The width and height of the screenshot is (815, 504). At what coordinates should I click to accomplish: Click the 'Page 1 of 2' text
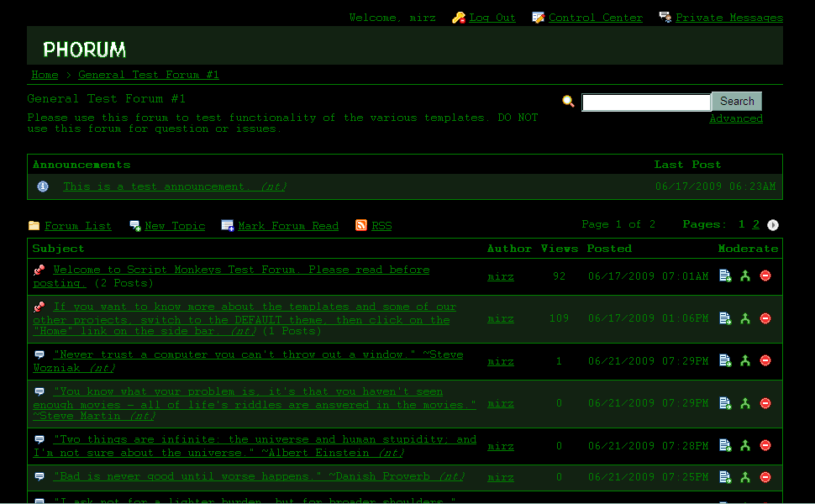click(x=618, y=224)
